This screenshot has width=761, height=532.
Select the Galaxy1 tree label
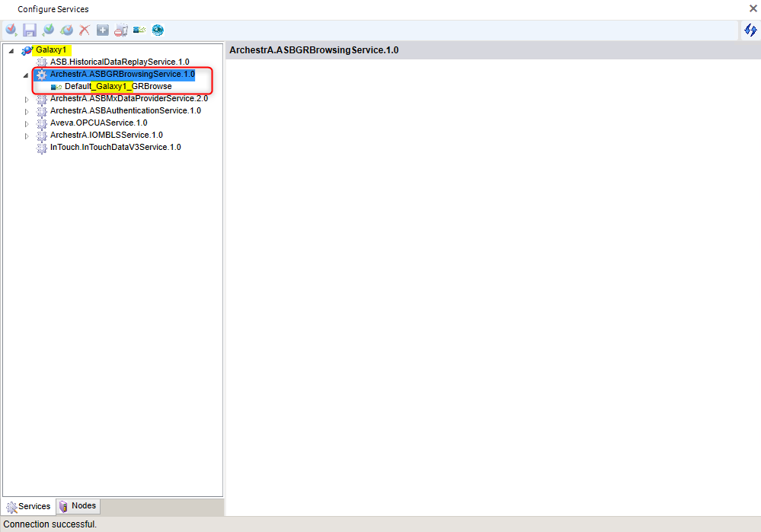tap(52, 50)
